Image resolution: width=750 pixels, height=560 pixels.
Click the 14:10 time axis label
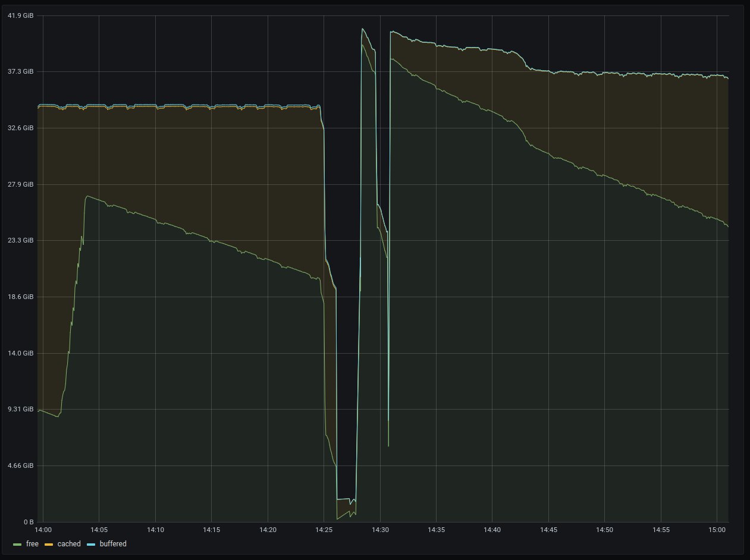coord(155,529)
